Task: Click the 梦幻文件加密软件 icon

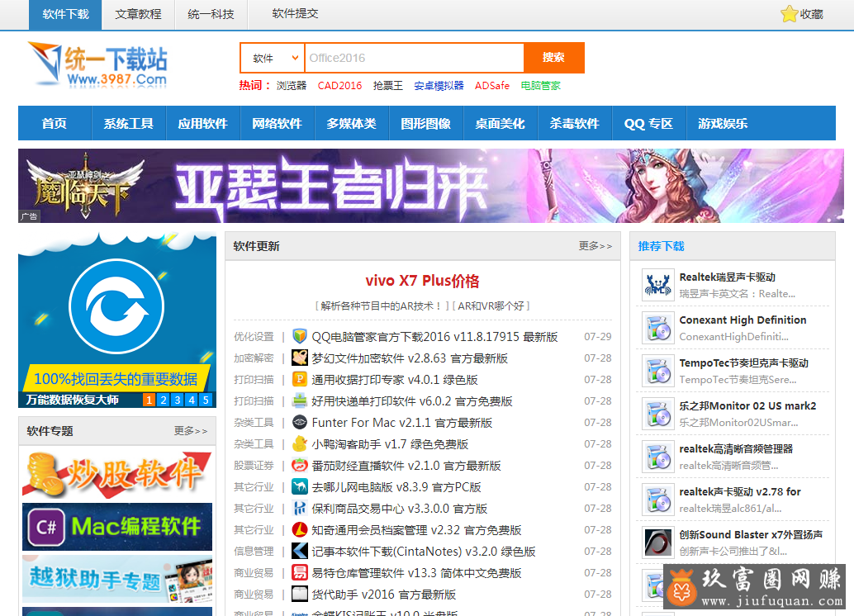Action: click(300, 358)
